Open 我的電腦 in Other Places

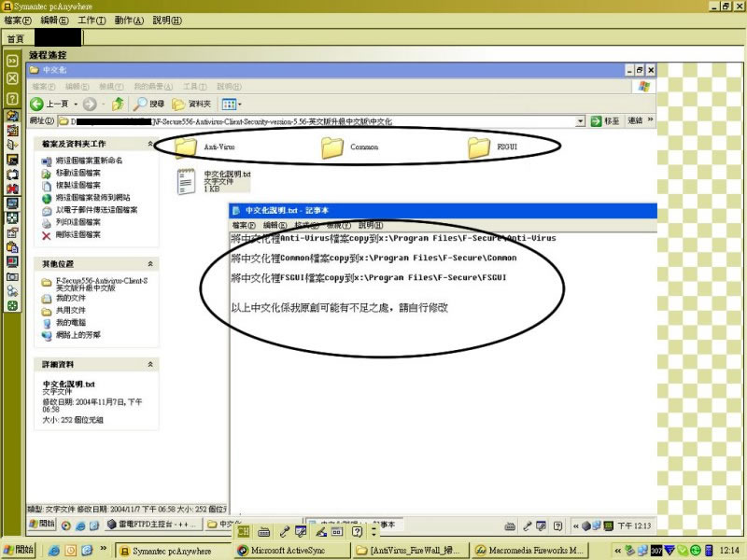pyautogui.click(x=71, y=323)
